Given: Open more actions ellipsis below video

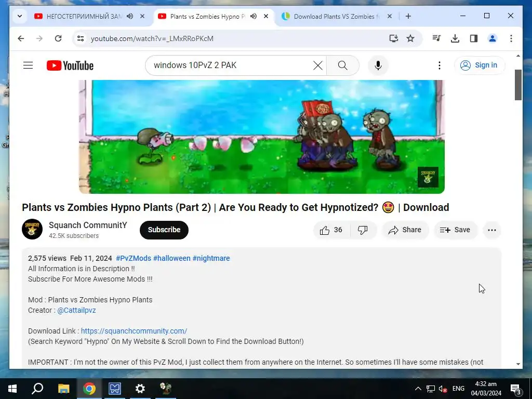Looking at the screenshot, I should [491, 230].
